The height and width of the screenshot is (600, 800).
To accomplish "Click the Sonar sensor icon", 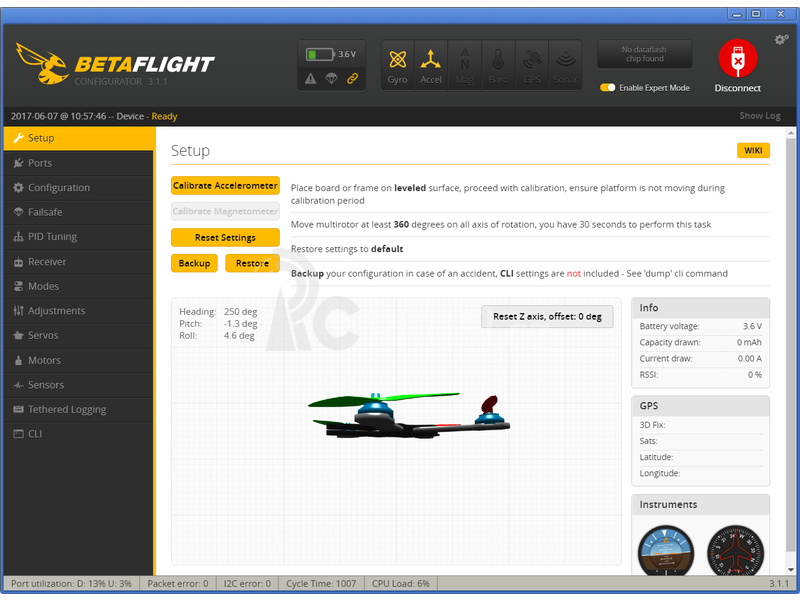I will point(565,66).
